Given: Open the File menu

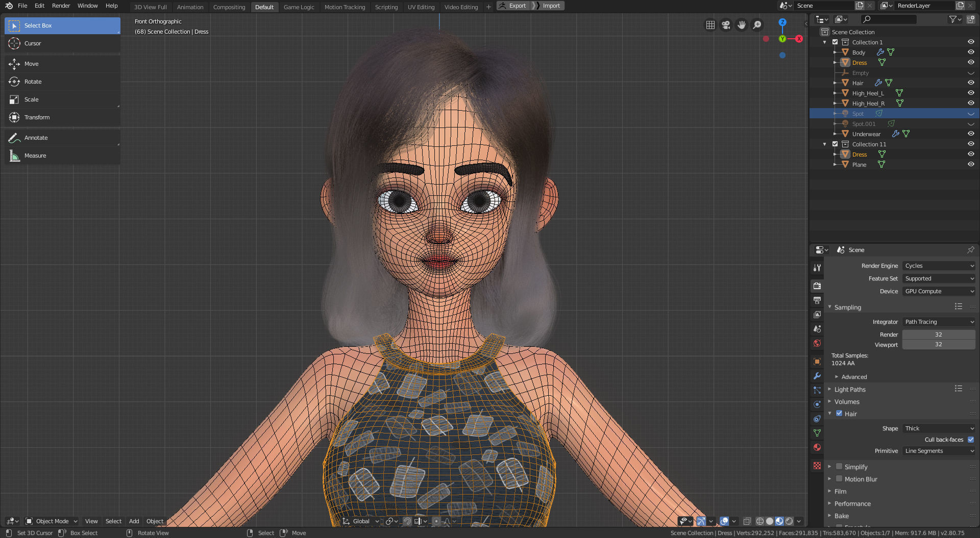Looking at the screenshot, I should [x=22, y=6].
